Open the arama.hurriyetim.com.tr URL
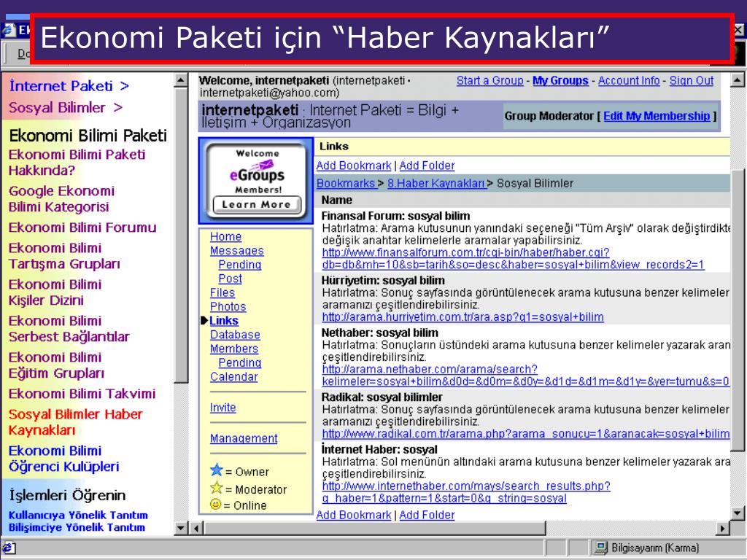The image size is (747, 560). (462, 317)
